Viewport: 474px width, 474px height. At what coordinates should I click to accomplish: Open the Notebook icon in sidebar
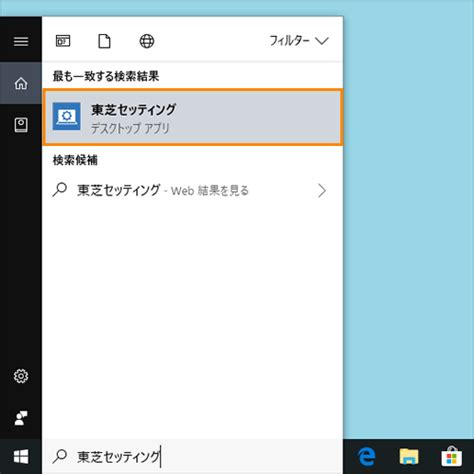pyautogui.click(x=21, y=125)
